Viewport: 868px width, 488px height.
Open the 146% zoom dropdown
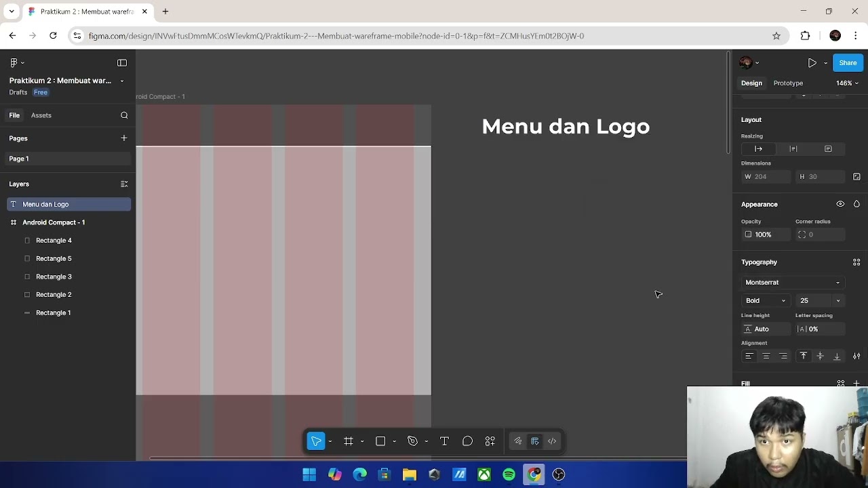(x=847, y=83)
